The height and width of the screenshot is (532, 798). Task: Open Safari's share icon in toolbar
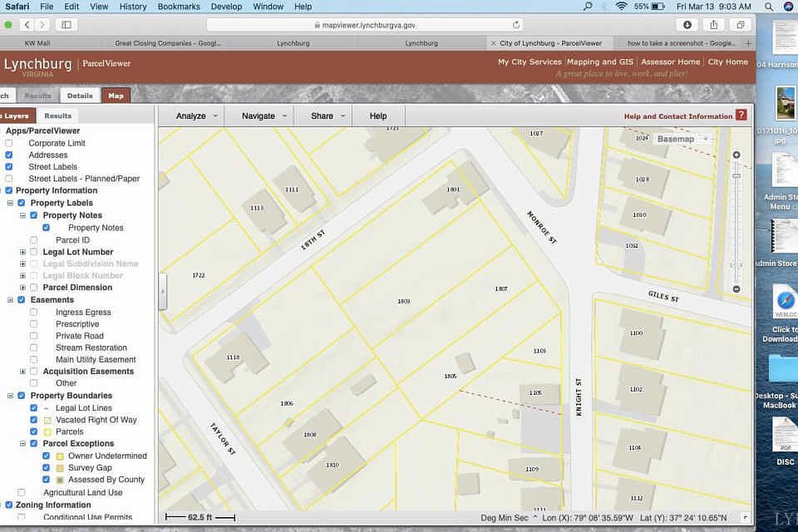pyautogui.click(x=713, y=24)
